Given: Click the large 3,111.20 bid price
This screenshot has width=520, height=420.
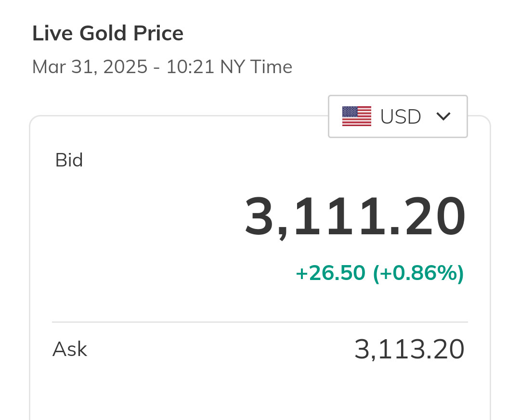Looking at the screenshot, I should pos(355,217).
